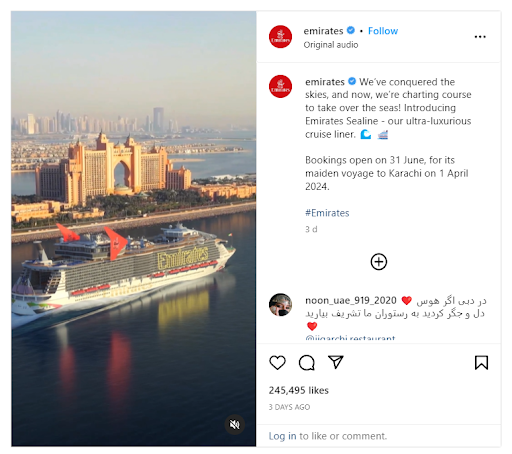Load more comments with plus circle
The image size is (512, 454).
click(379, 262)
